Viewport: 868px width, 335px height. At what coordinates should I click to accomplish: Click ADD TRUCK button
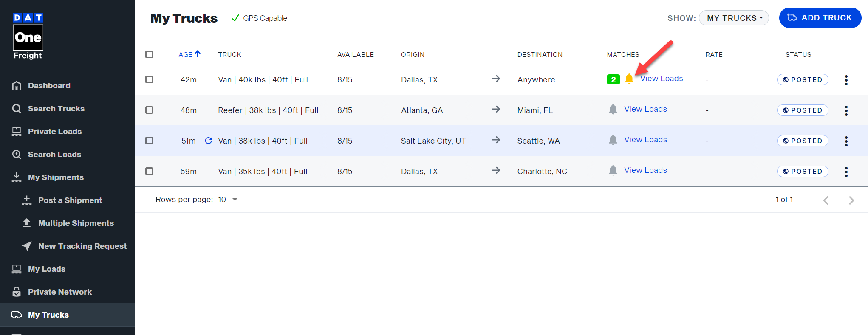tap(820, 18)
